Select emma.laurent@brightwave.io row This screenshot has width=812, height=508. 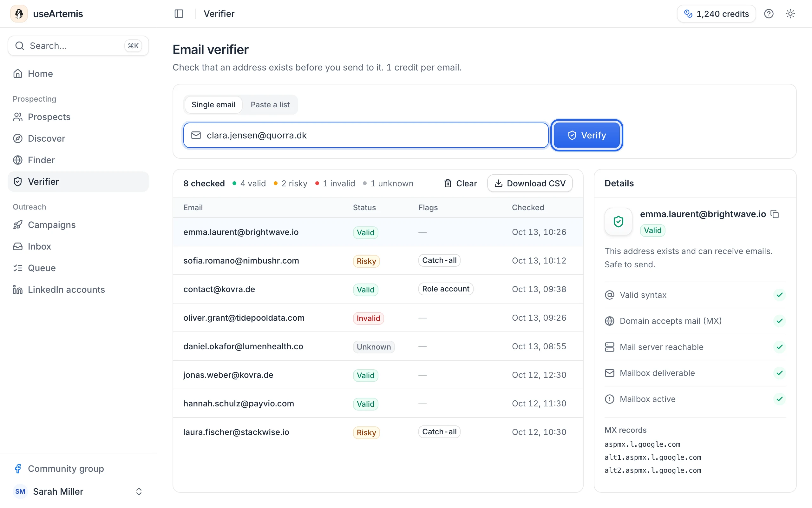[378, 232]
